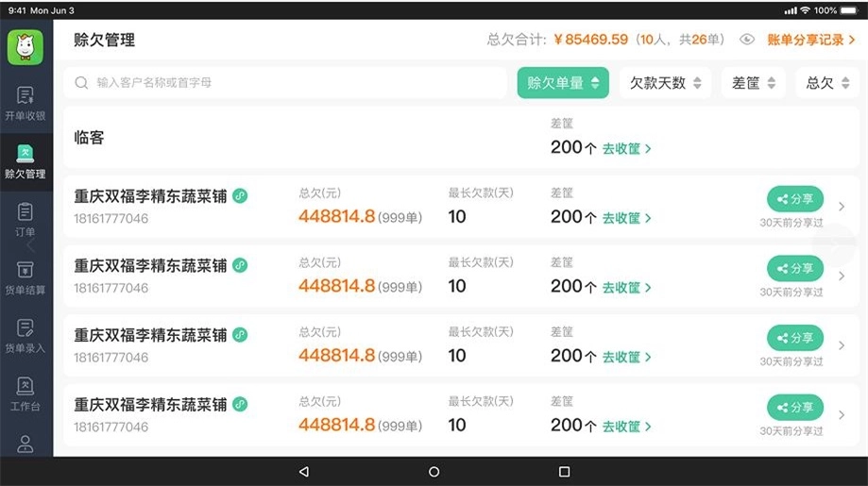Open the 账单分享记录 link
The image size is (868, 486).
coord(810,40)
